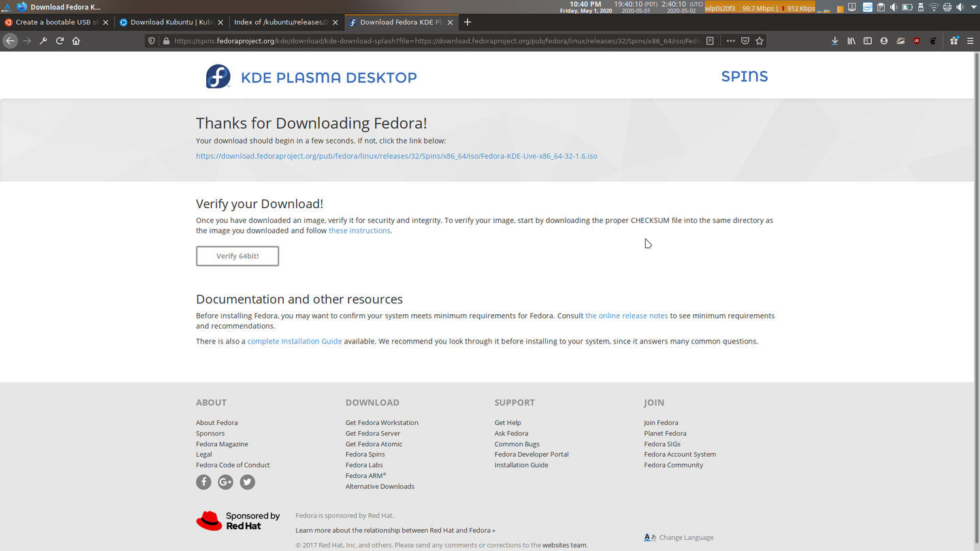The height and width of the screenshot is (551, 980).
Task: Open the downloads panel
Action: (835, 41)
